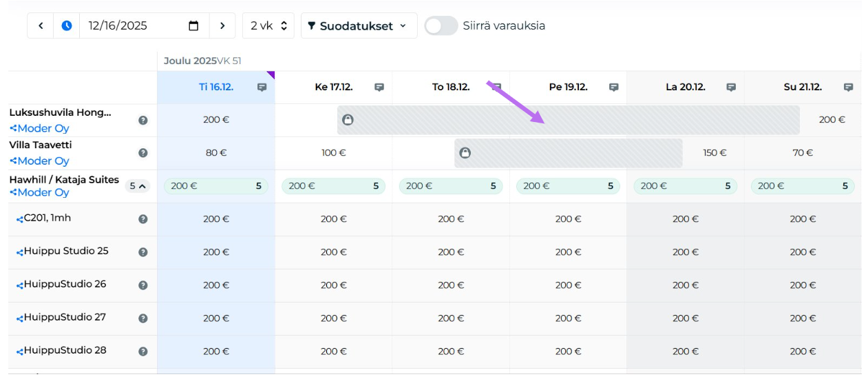
Task: Show help icon for C201, 1mh
Action: point(143,219)
